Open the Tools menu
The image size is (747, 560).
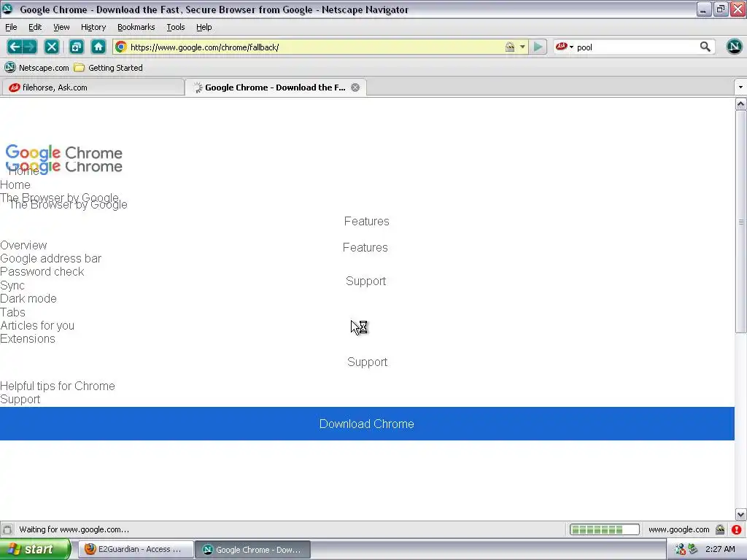(175, 27)
